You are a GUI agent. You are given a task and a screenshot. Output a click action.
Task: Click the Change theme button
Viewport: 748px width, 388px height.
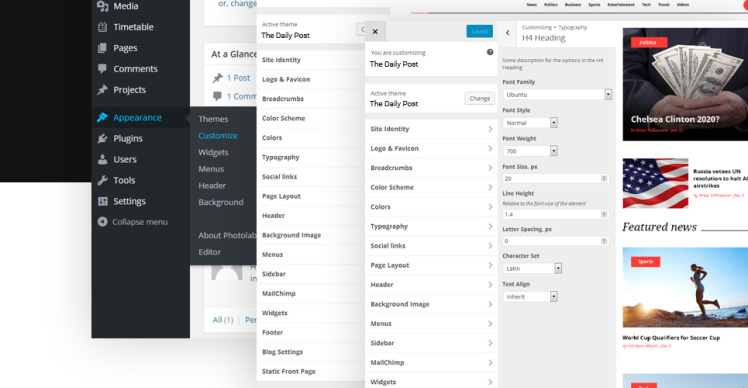pyautogui.click(x=479, y=98)
